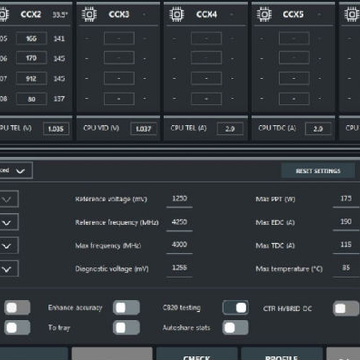This screenshot has width=360, height=360.
Task: Select the CPU TDC (A) value box
Action: pos(318,129)
